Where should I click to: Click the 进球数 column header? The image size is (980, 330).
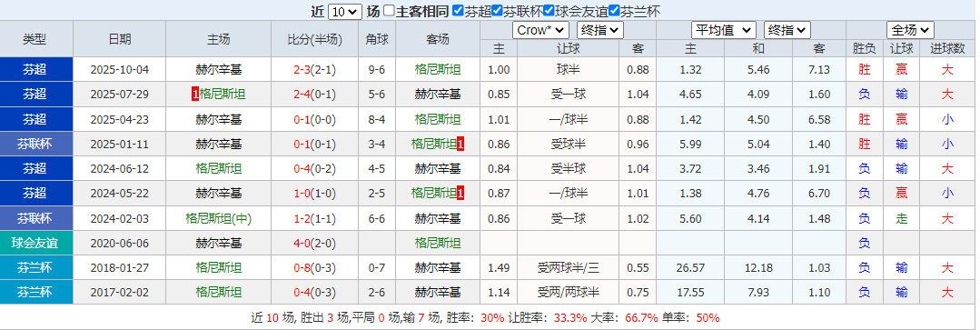pyautogui.click(x=948, y=48)
